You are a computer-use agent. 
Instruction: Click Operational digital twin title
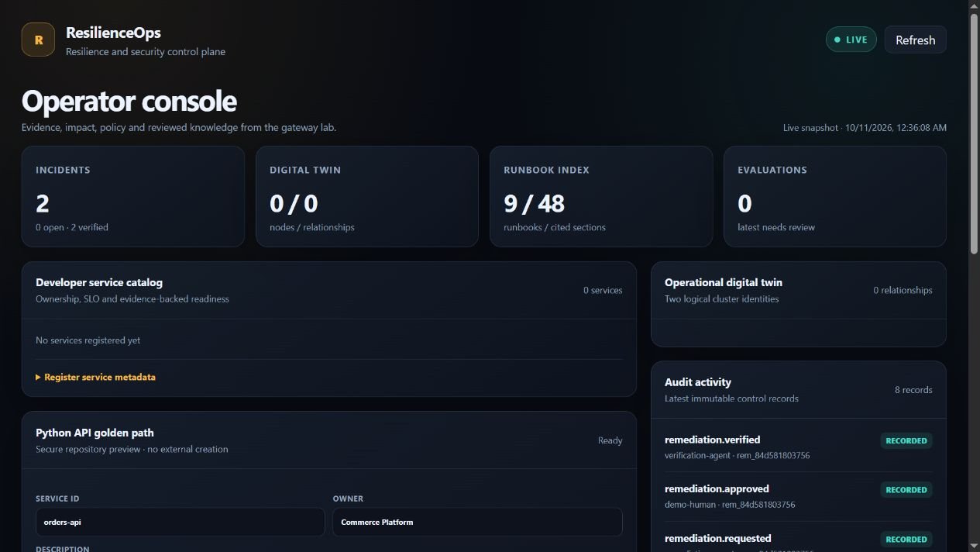(x=724, y=283)
